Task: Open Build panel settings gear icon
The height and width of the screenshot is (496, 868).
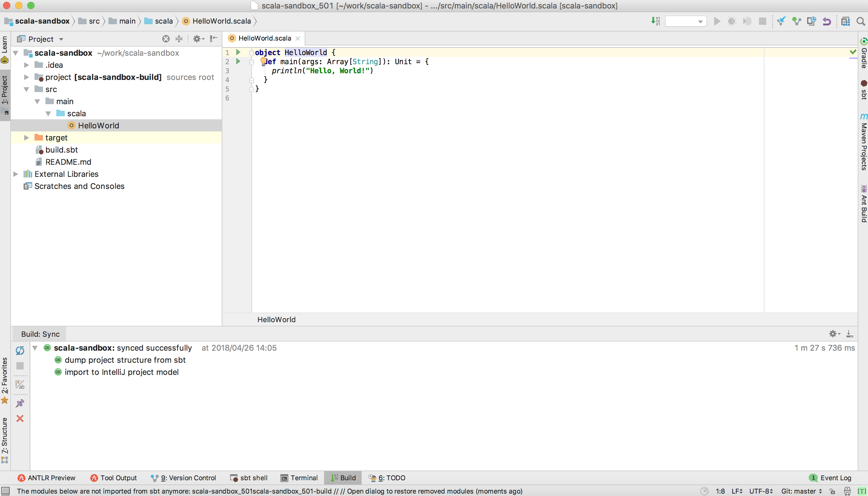Action: coord(833,334)
